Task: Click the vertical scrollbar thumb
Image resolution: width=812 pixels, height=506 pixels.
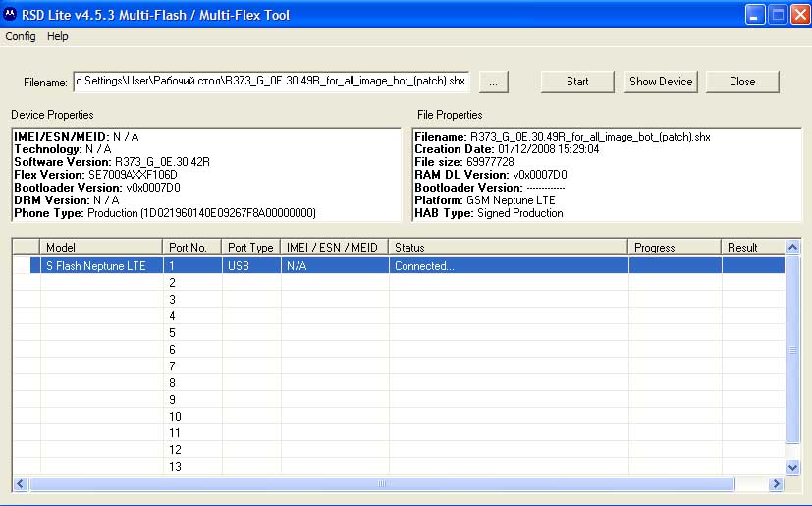Action: point(792,349)
